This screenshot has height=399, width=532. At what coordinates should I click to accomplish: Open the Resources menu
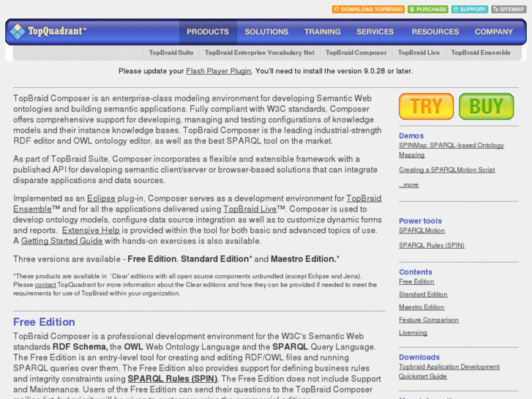[x=435, y=32]
